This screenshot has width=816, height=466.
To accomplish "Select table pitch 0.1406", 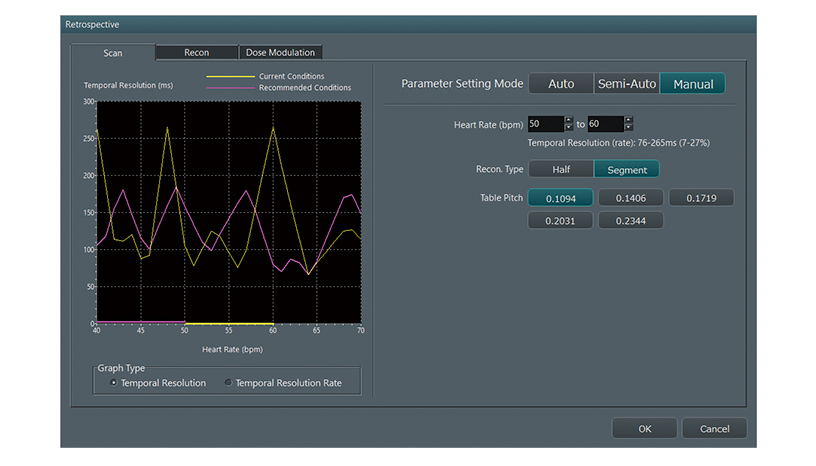I will (x=631, y=198).
